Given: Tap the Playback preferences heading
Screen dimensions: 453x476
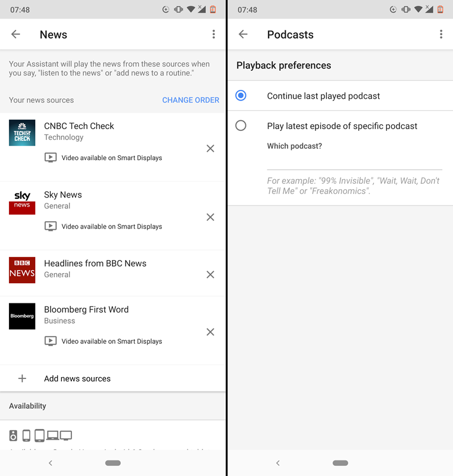Looking at the screenshot, I should [283, 65].
